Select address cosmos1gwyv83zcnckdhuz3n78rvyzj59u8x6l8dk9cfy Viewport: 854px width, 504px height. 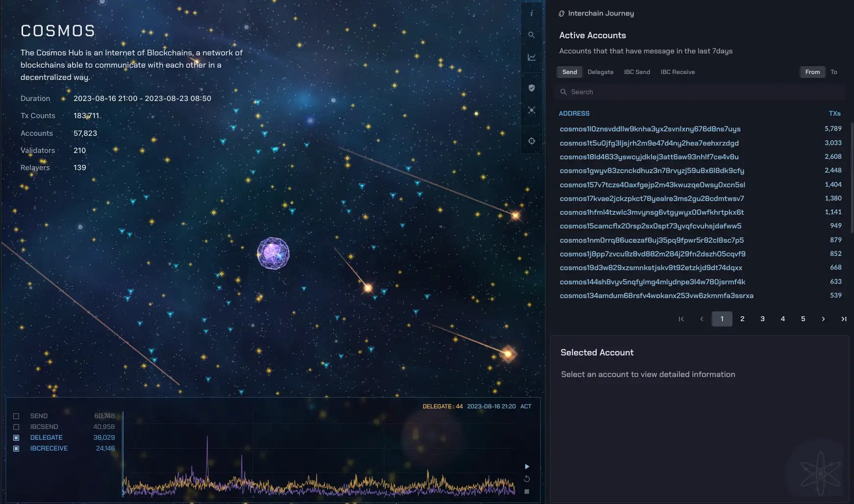(652, 171)
